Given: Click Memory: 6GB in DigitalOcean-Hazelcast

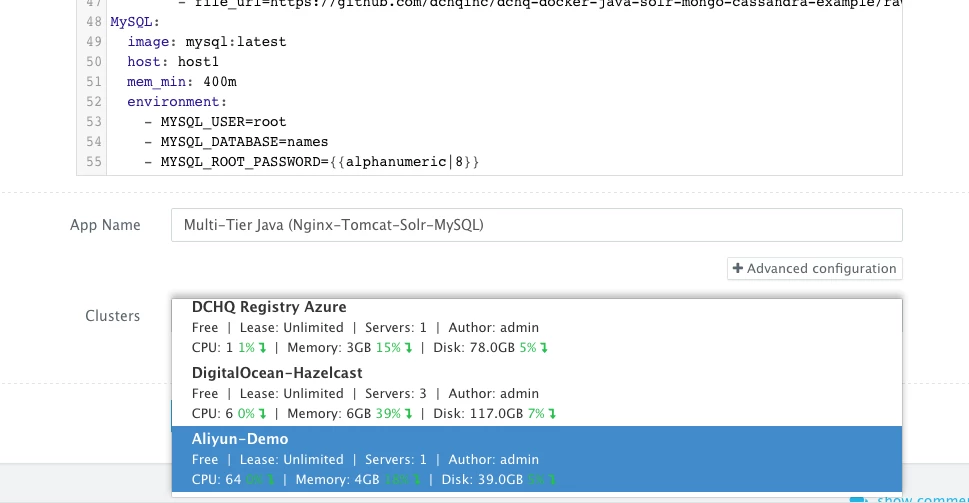Looking at the screenshot, I should click(329, 414).
